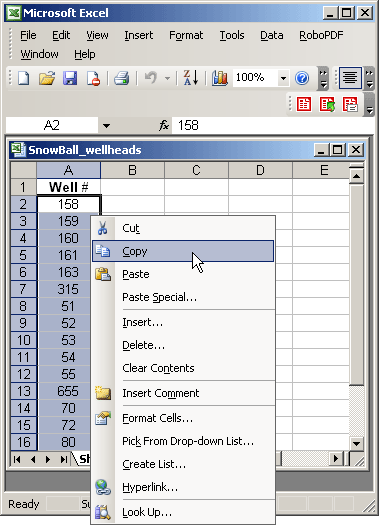This screenshot has width=379, height=525.
Task: Click the Print icon in toolbar
Action: (121, 78)
